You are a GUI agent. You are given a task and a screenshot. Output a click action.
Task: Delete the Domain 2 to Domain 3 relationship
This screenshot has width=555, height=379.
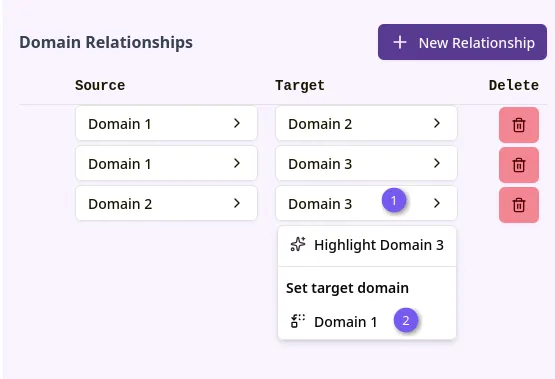point(519,205)
